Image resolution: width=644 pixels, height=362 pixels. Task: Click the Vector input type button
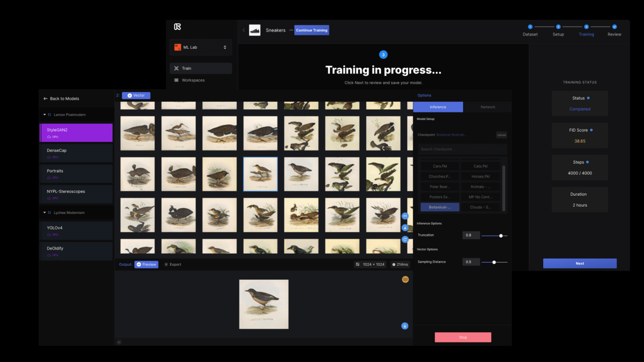pos(136,95)
